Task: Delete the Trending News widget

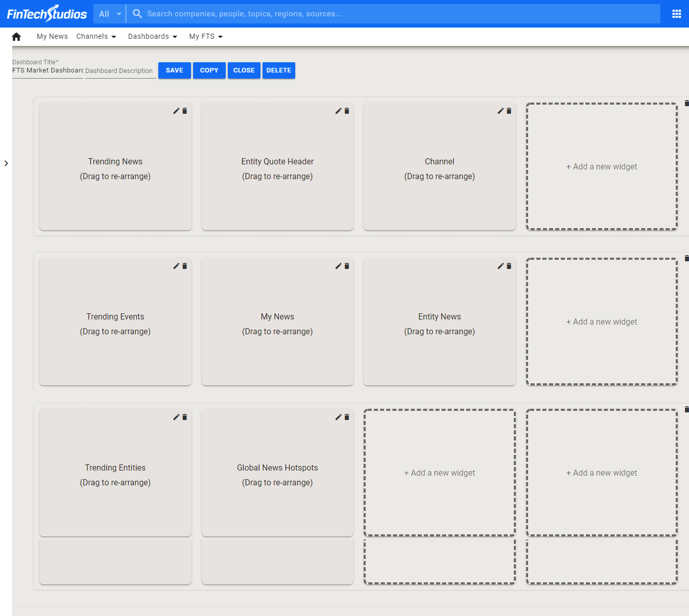Action: pyautogui.click(x=185, y=111)
